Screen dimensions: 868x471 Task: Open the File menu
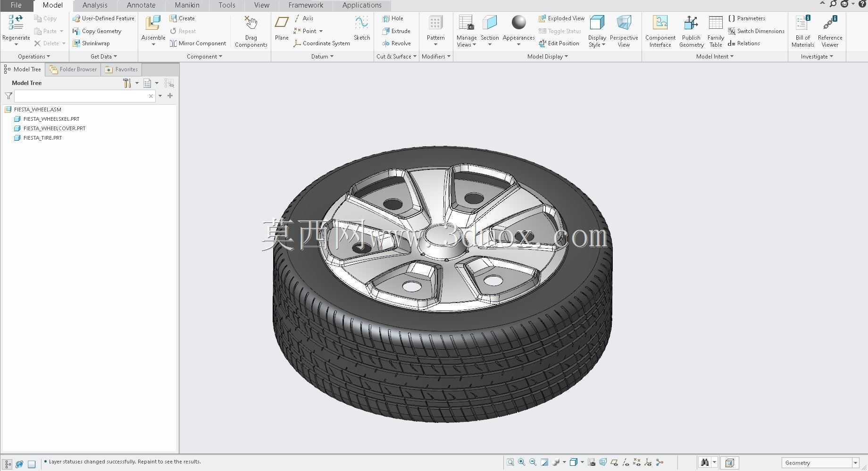tap(16, 5)
